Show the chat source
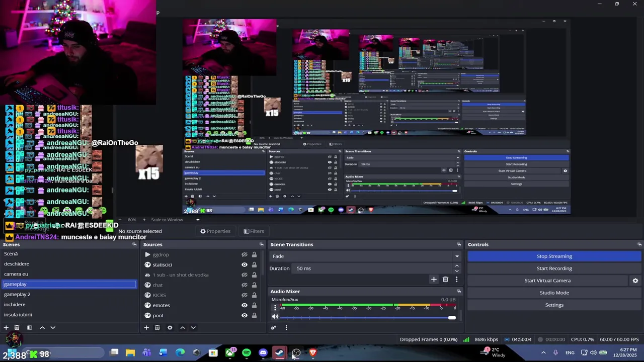The width and height of the screenshot is (644, 362). (245, 285)
